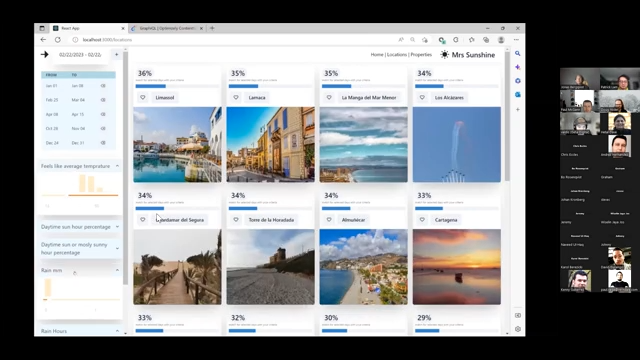The height and width of the screenshot is (360, 640).
Task: Click the zoom magnifier in address bar
Action: pyautogui.click(x=413, y=40)
